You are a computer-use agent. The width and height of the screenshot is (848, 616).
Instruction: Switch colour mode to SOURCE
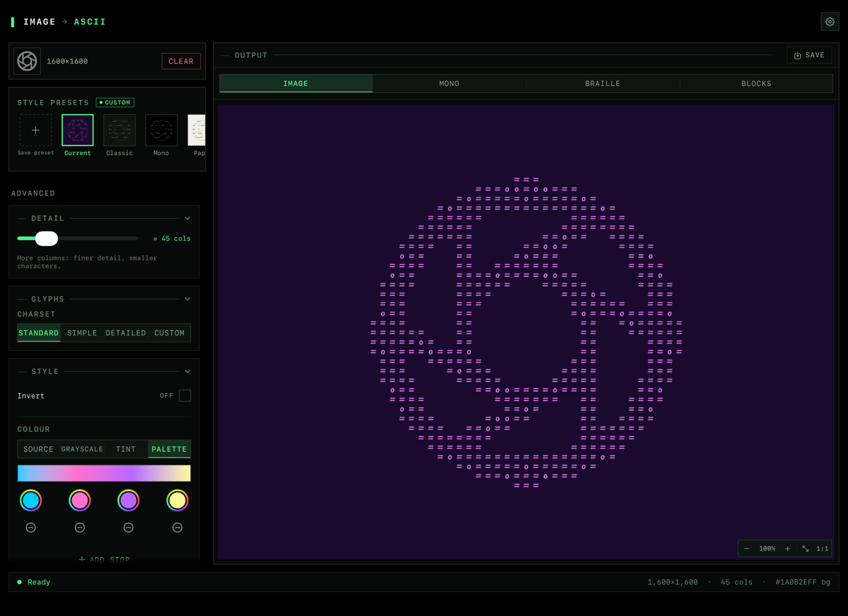pyautogui.click(x=39, y=449)
